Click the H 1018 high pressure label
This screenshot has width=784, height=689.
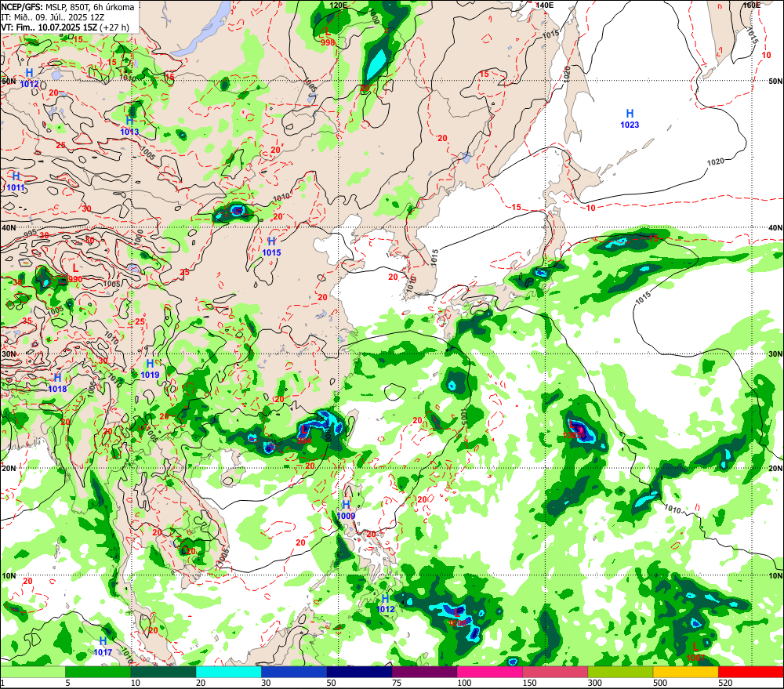pyautogui.click(x=57, y=383)
